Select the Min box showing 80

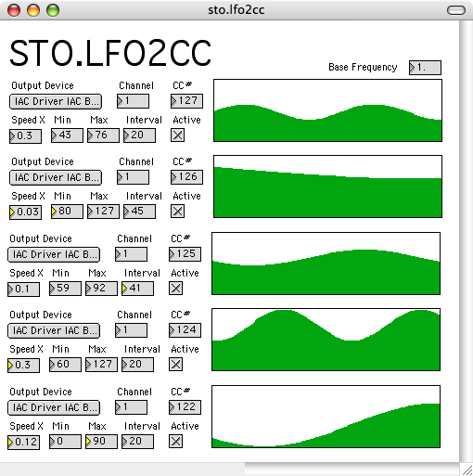coord(67,212)
